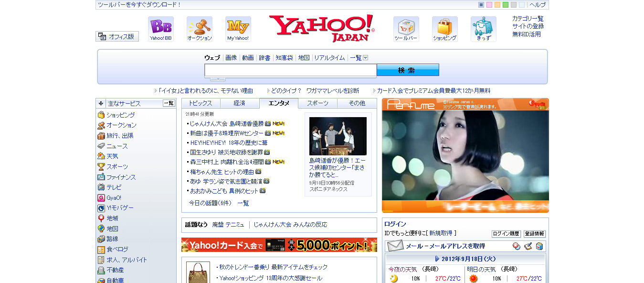Switch to the スポーツ tab
This screenshot has height=283, width=644.
coord(318,103)
